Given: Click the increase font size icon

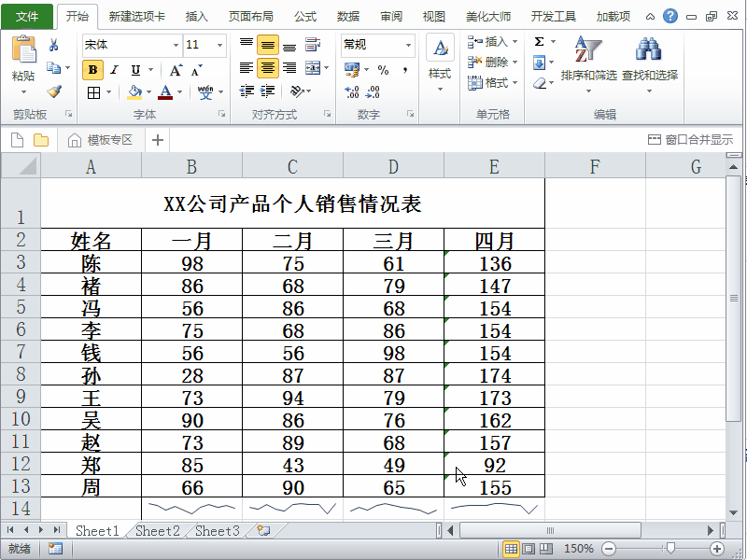Looking at the screenshot, I should [x=176, y=69].
